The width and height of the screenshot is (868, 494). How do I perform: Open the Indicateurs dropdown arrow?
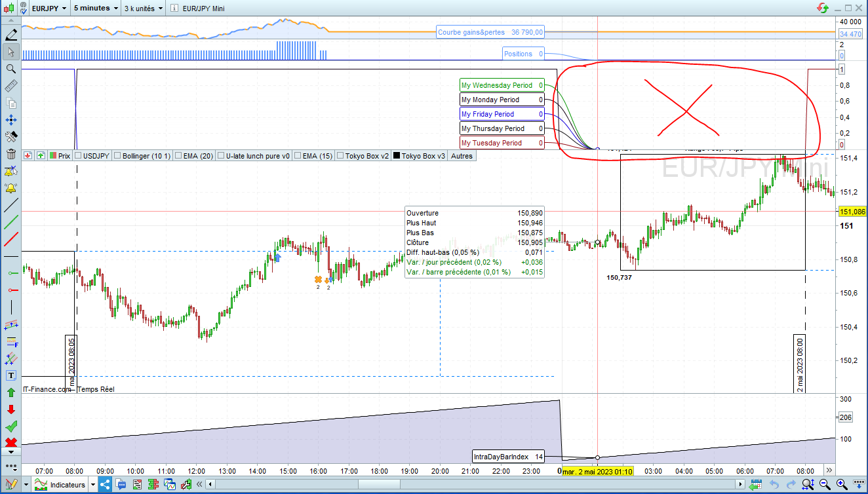(x=93, y=485)
